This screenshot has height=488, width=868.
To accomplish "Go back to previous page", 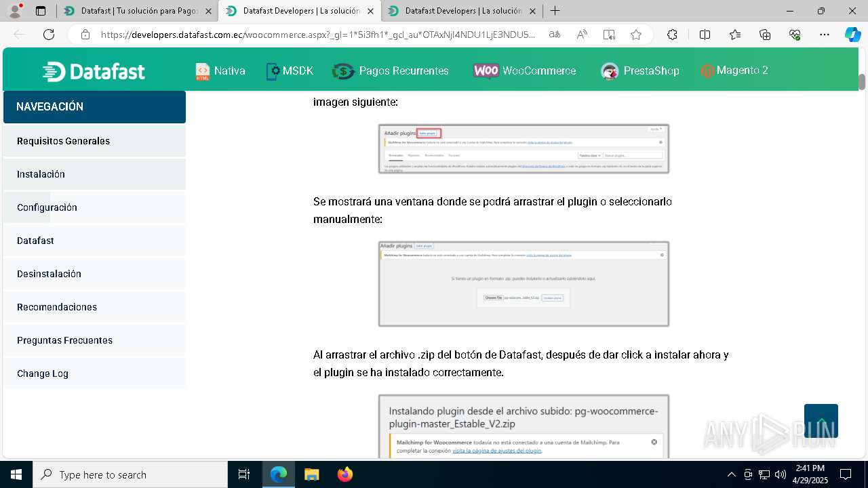I will (x=19, y=35).
